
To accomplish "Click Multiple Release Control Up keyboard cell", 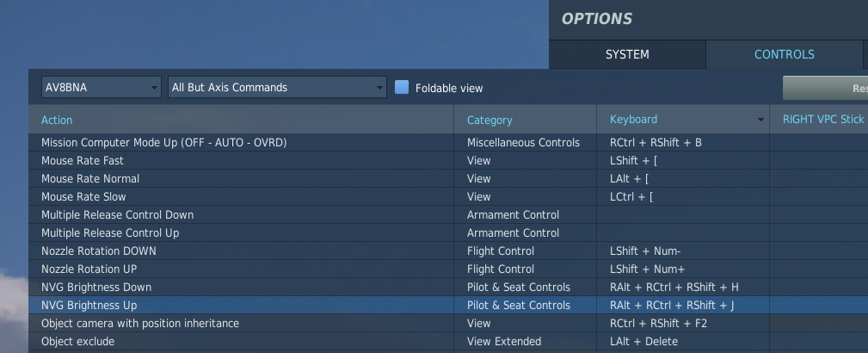I will coord(682,233).
